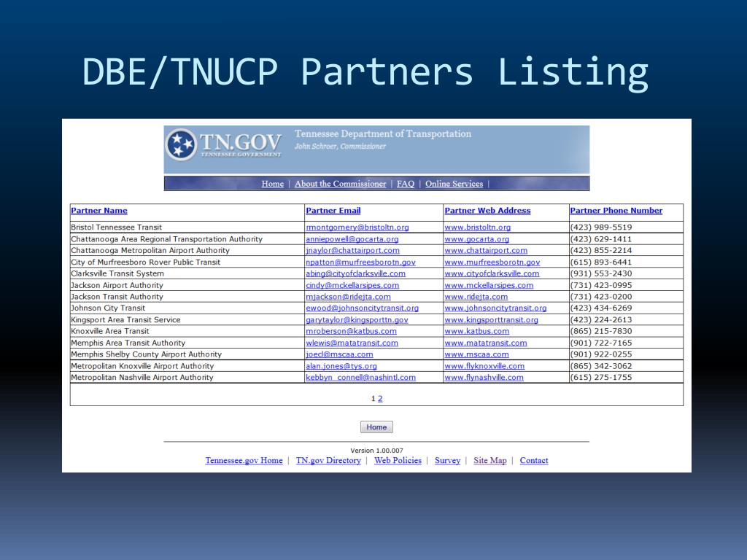Select phone number (615) 275-1755
The height and width of the screenshot is (560, 747).
pyautogui.click(x=601, y=378)
